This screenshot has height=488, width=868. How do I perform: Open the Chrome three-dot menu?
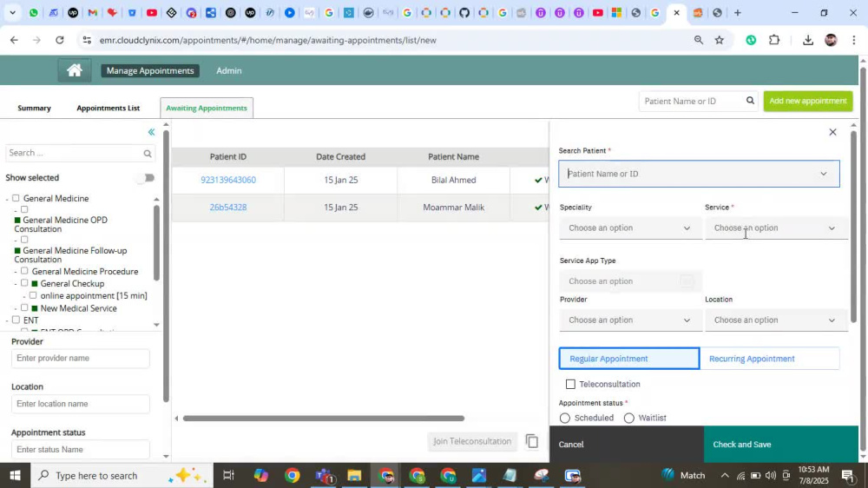(853, 40)
